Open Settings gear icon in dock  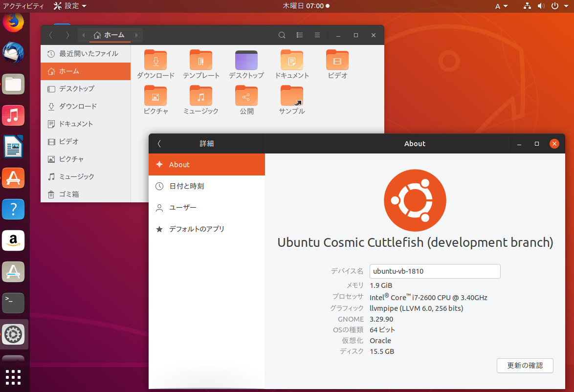tap(13, 334)
